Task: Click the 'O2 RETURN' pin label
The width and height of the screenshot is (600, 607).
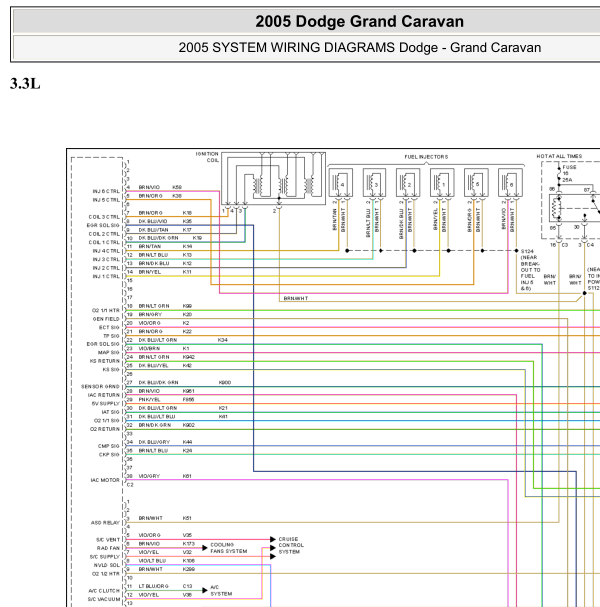Action: pyautogui.click(x=105, y=429)
